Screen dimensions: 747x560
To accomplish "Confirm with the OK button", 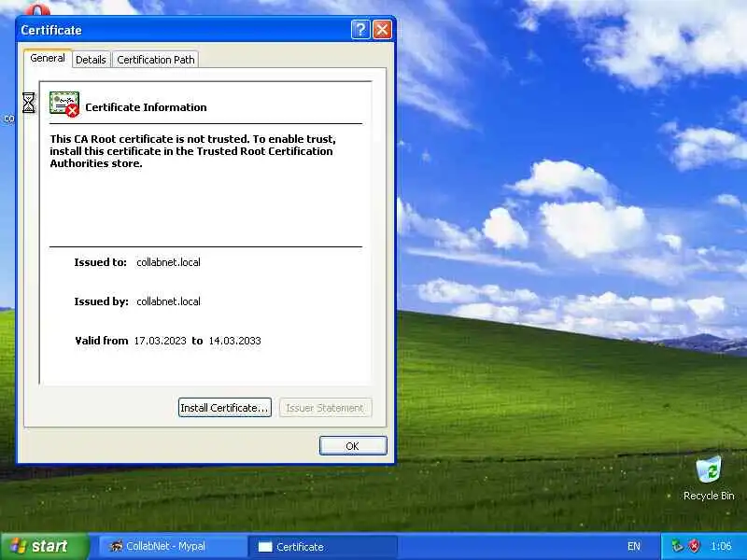I will 353,446.
